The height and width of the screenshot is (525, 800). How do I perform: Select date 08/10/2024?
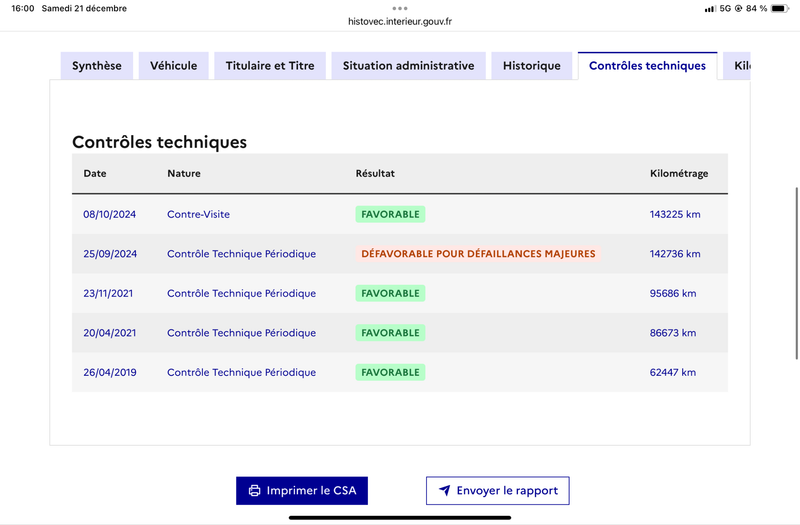coord(110,214)
